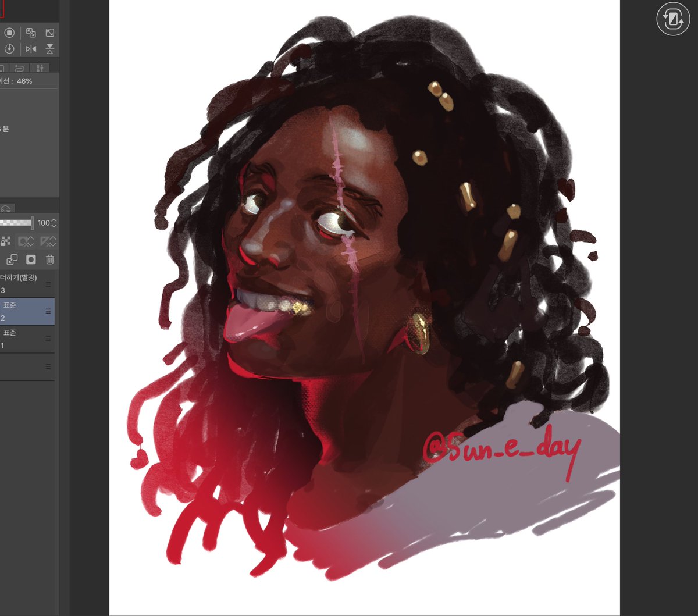This screenshot has height=616, width=698.
Task: Open the layer panel tab icon
Action: click(x=6, y=208)
